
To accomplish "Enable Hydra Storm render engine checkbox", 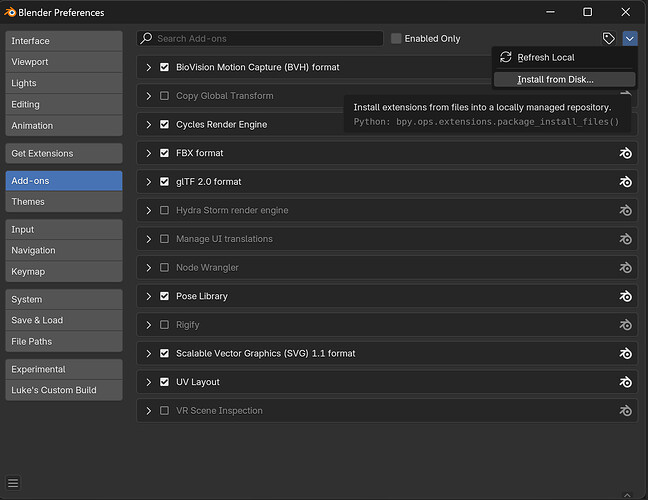I will click(164, 210).
